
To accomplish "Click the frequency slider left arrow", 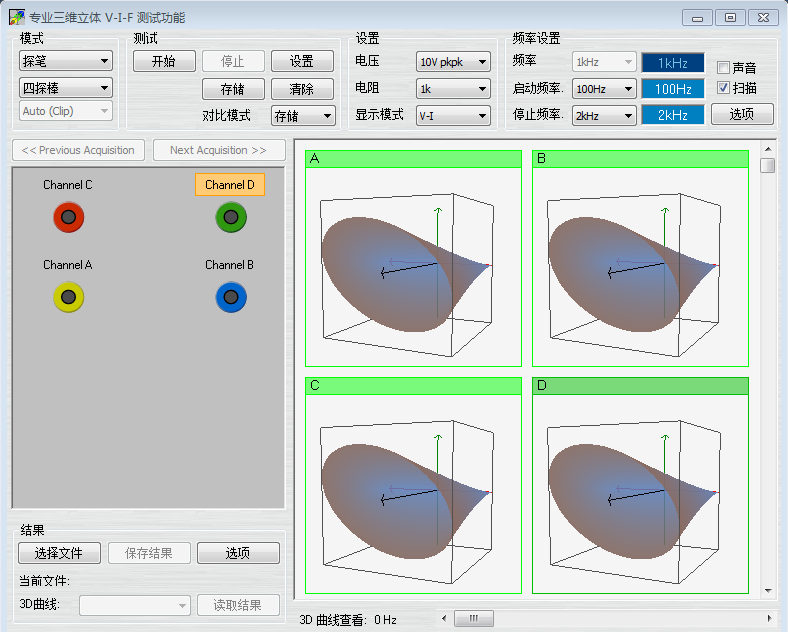I will (444, 618).
